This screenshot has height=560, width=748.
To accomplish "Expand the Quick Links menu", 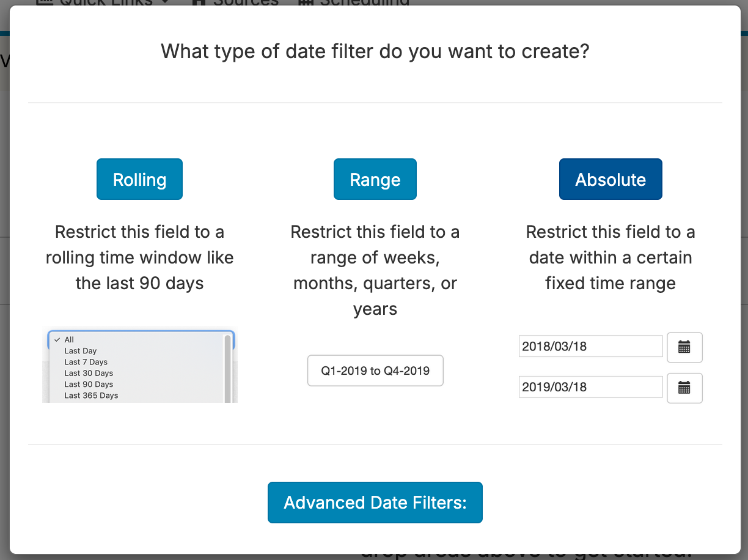I will pos(104,2).
